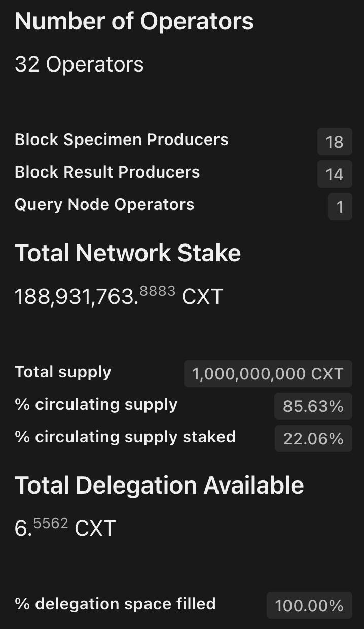The width and height of the screenshot is (364, 629).
Task: Select the 188,931,763 CXT stake amount
Action: (x=119, y=295)
